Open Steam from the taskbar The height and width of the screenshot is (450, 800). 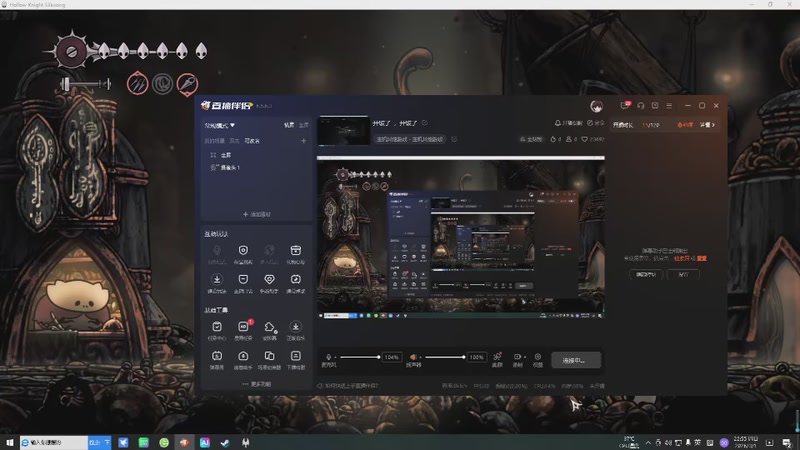(x=225, y=443)
